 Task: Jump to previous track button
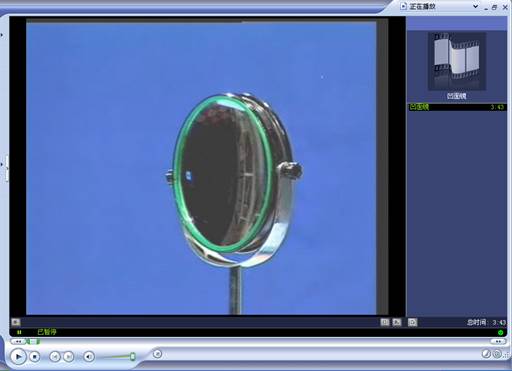point(55,357)
